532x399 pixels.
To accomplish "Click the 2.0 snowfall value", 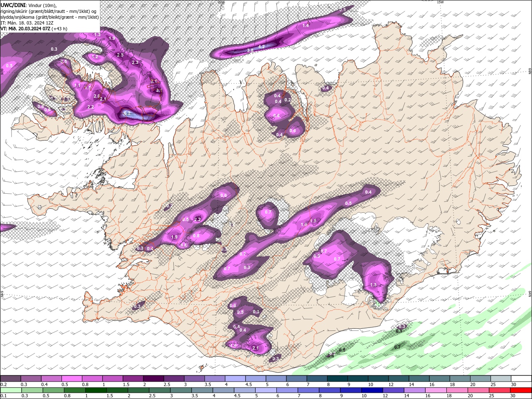I will click(97, 96).
